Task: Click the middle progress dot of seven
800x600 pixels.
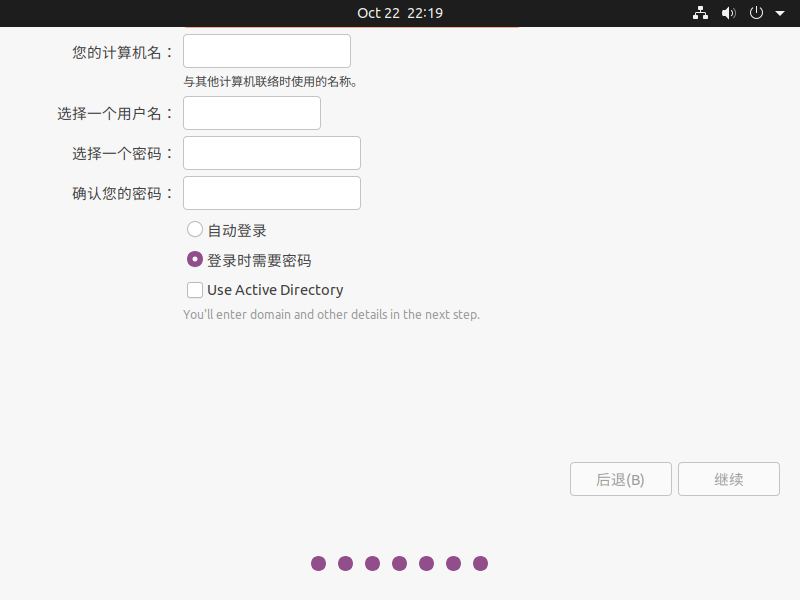Action: pos(400,563)
